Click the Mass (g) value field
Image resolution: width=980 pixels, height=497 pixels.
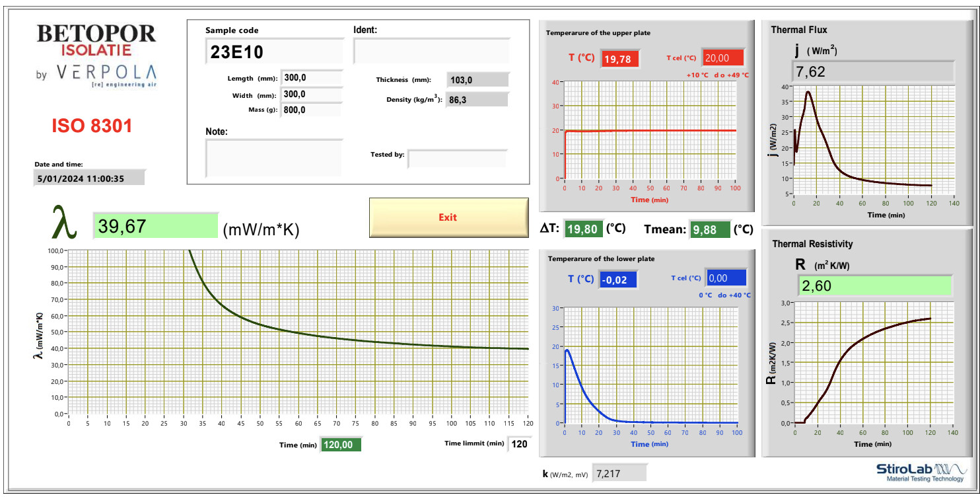click(311, 110)
